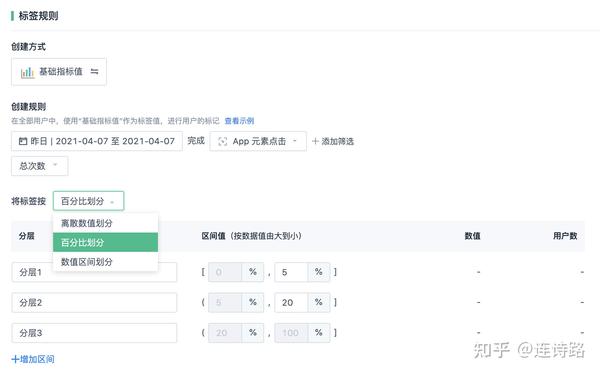Open the calendar icon in date field
Screen dimensions: 600x374
(x=23, y=141)
